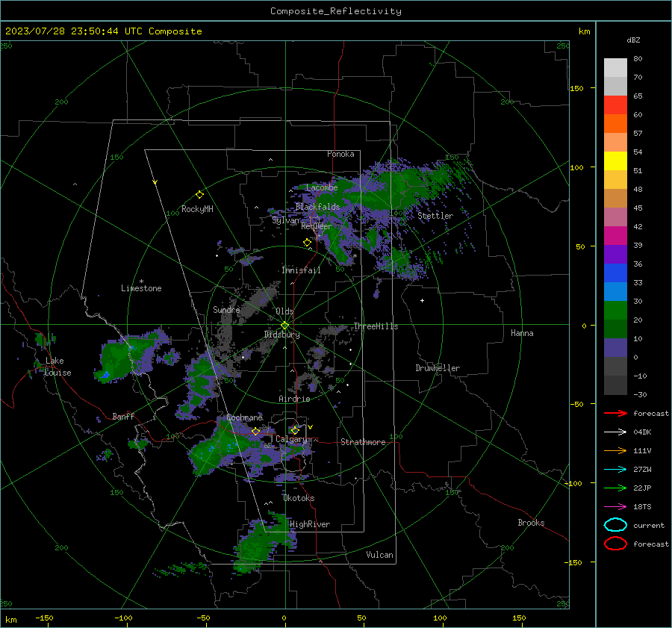Click the 'Brooks' city label
Image resolution: width=672 pixels, height=628 pixels.
(531, 523)
